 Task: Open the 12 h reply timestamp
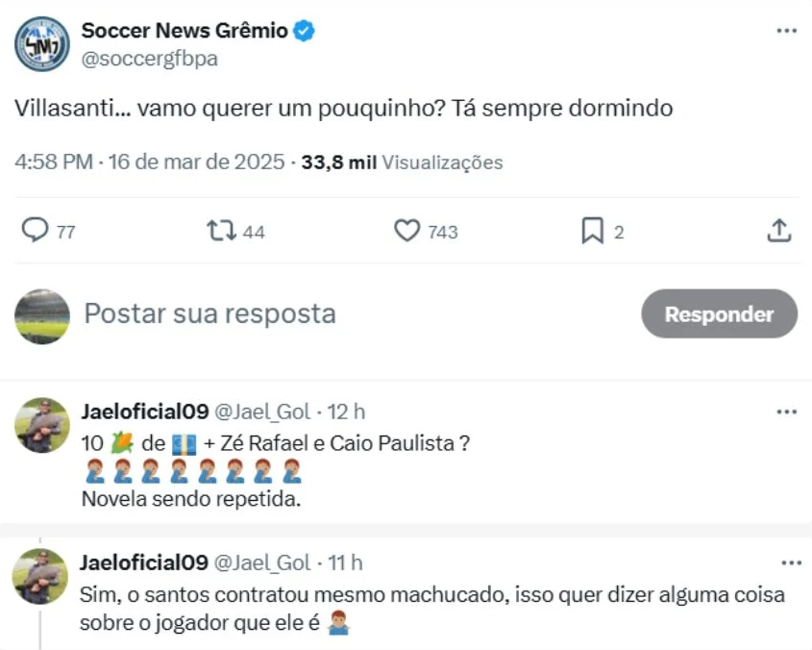coord(346,412)
